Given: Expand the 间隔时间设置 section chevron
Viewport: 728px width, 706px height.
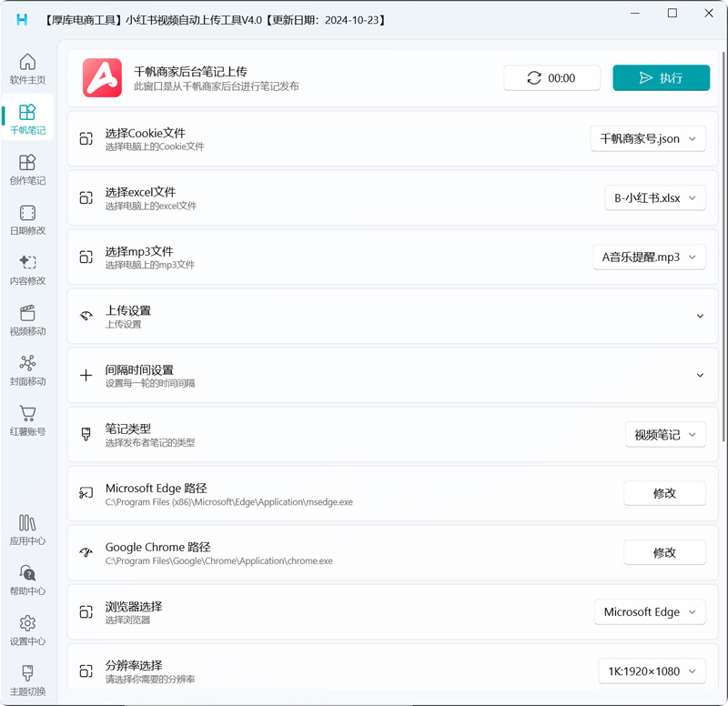Looking at the screenshot, I should (700, 375).
